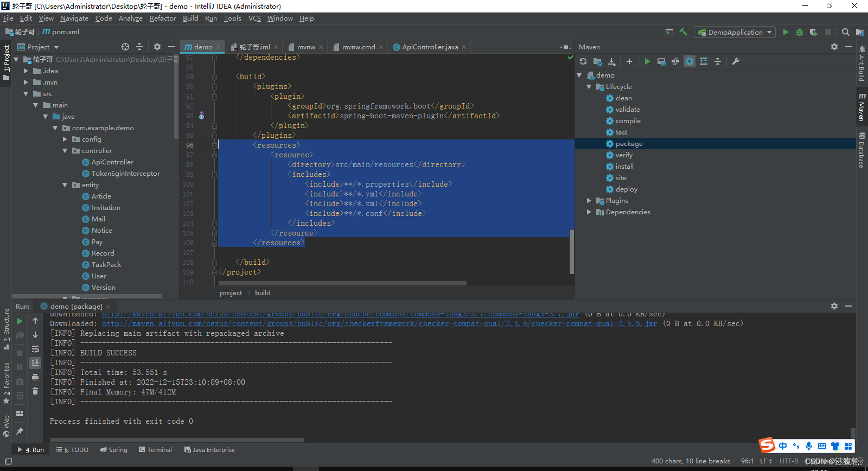Open Search Everywhere magnifier icon
Screen dimensions: 868x471
tap(846, 32)
